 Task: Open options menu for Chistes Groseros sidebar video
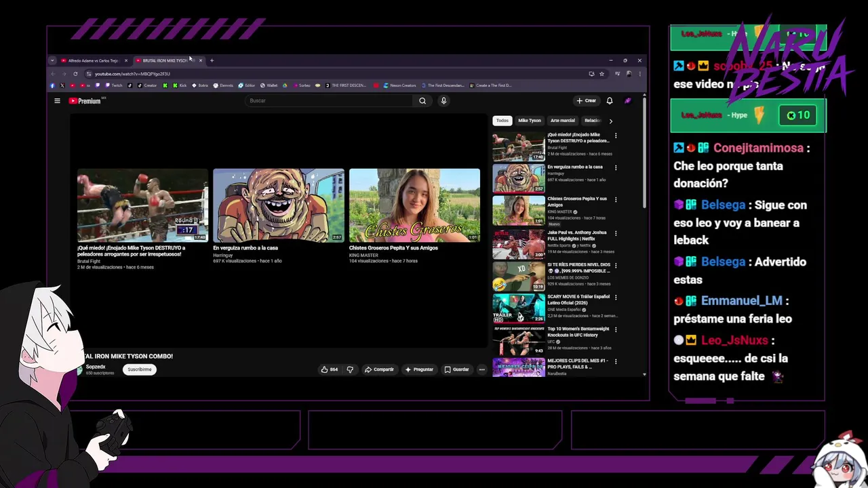[616, 199]
